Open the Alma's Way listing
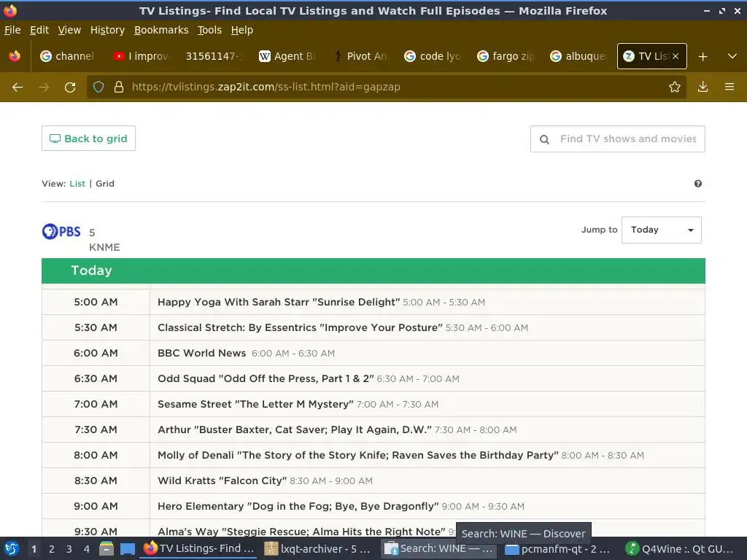 tap(301, 532)
